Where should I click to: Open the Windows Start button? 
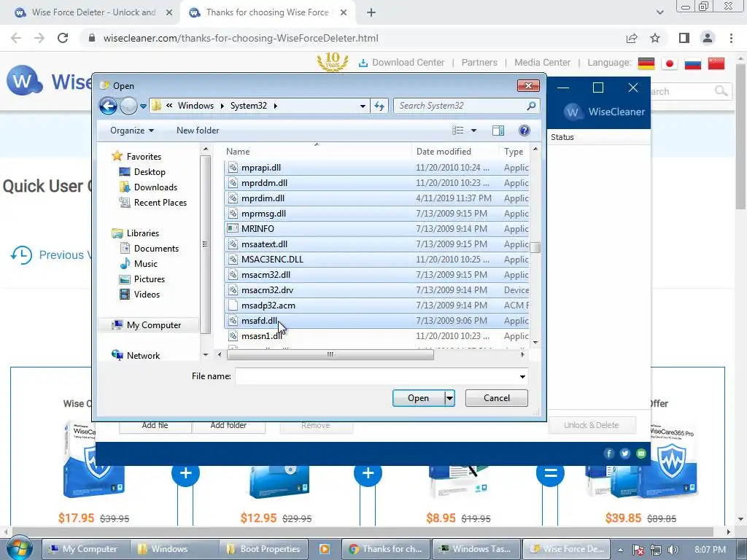pyautogui.click(x=19, y=548)
